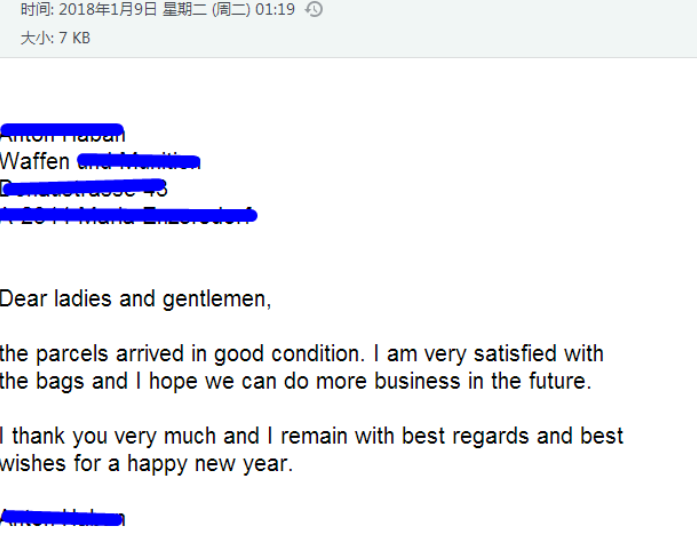Click the line starting I thank you
The height and width of the screenshot is (556, 697).
click(312, 436)
